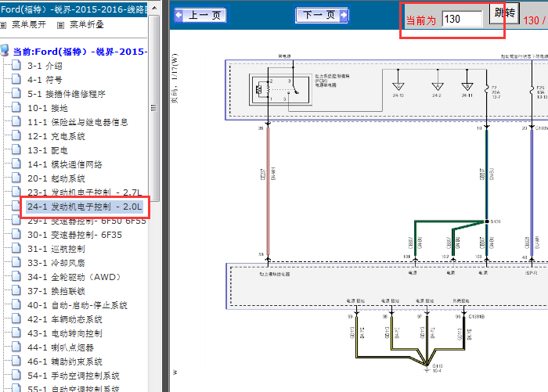Open tree item 34-1 全轮驱动（AWD）
This screenshot has height=392, width=548.
point(74,277)
